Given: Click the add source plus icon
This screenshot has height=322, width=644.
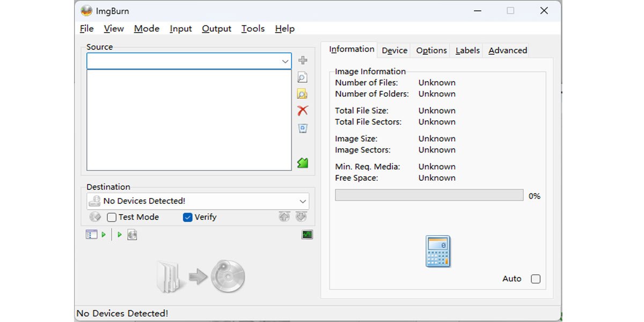Looking at the screenshot, I should pyautogui.click(x=303, y=60).
